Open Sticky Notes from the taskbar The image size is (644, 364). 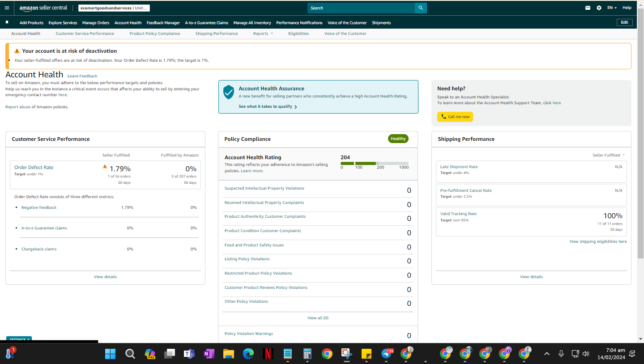(x=367, y=354)
